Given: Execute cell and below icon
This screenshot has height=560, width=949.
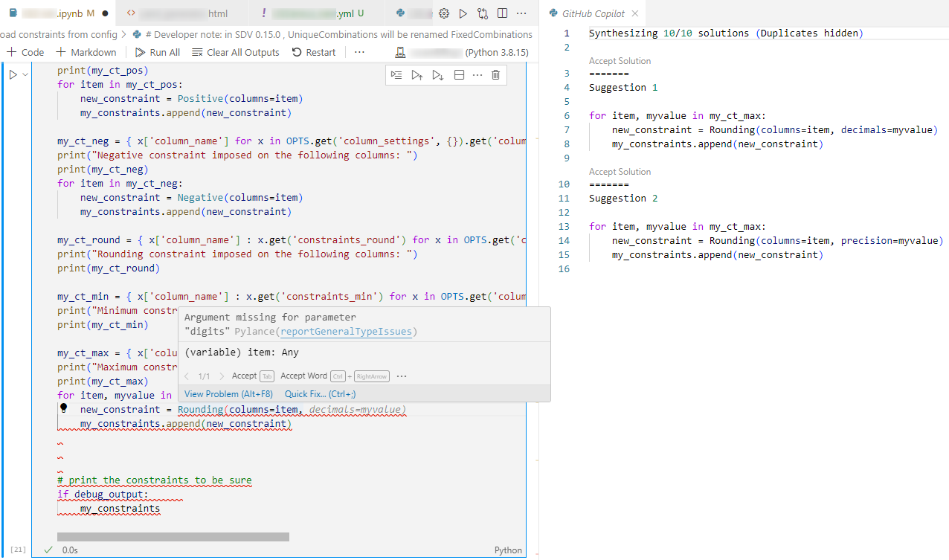Looking at the screenshot, I should (x=437, y=75).
